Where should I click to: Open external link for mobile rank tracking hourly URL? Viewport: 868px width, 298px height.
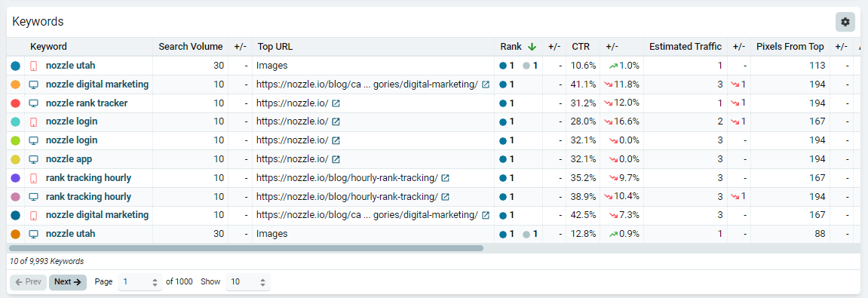[x=445, y=178]
